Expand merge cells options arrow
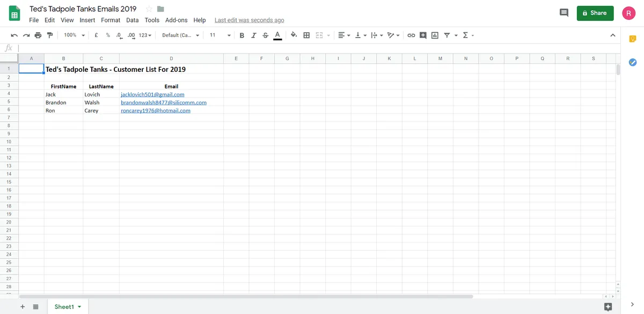 (328, 35)
